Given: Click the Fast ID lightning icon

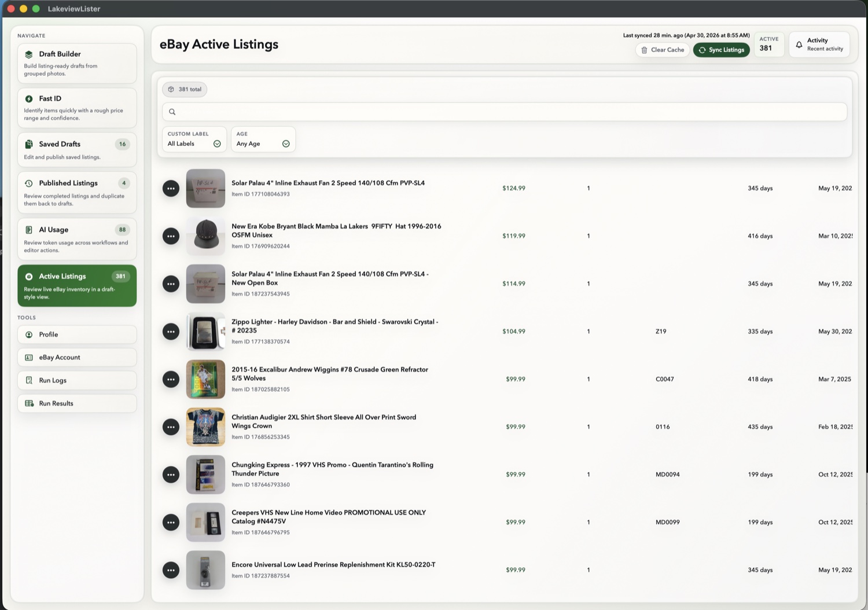Looking at the screenshot, I should pos(29,99).
